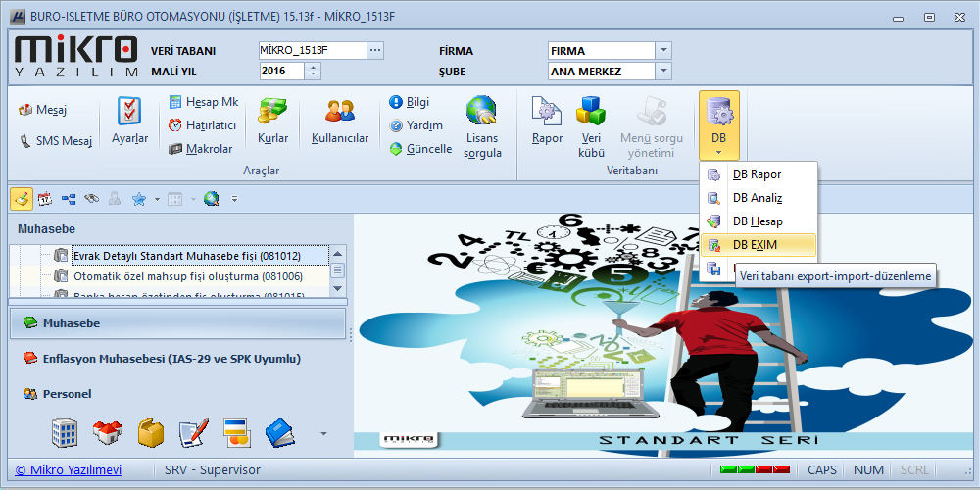The image size is (980, 490).
Task: Select Otomatik özel mahsup fişi oluşturma (081006)
Action: [x=188, y=275]
